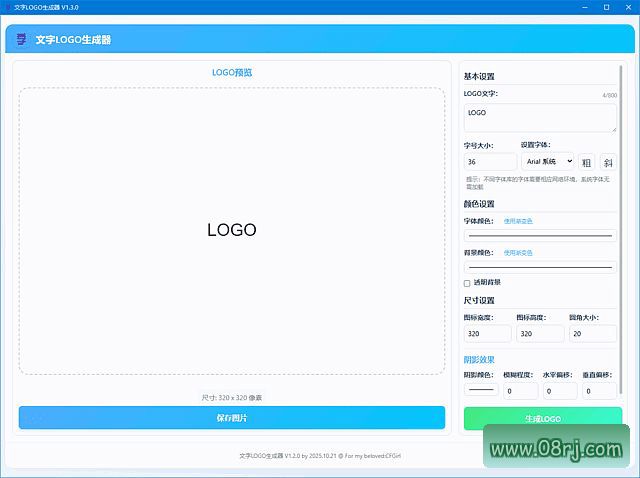
Task: Pick the 阴影颜色 shadow color swatch
Action: pos(480,390)
